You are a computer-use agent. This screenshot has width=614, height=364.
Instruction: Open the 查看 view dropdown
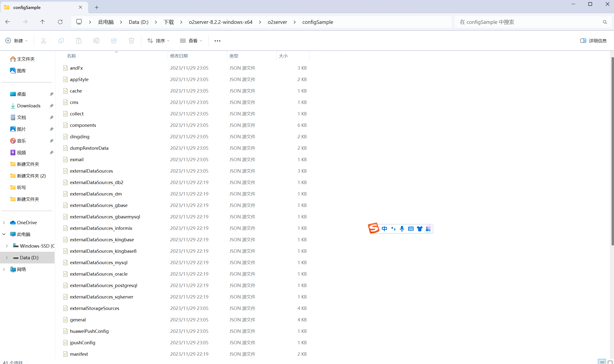pos(191,41)
